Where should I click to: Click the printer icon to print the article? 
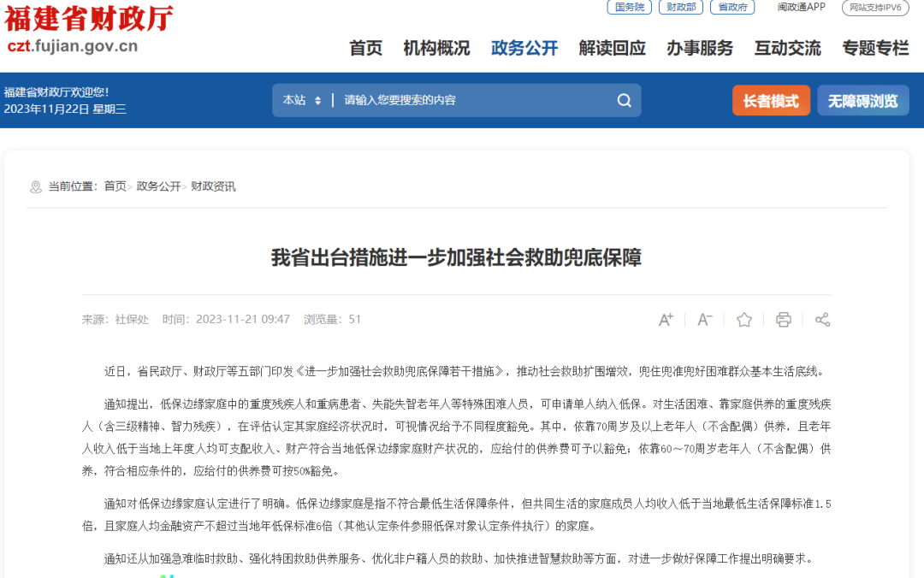[x=783, y=319]
